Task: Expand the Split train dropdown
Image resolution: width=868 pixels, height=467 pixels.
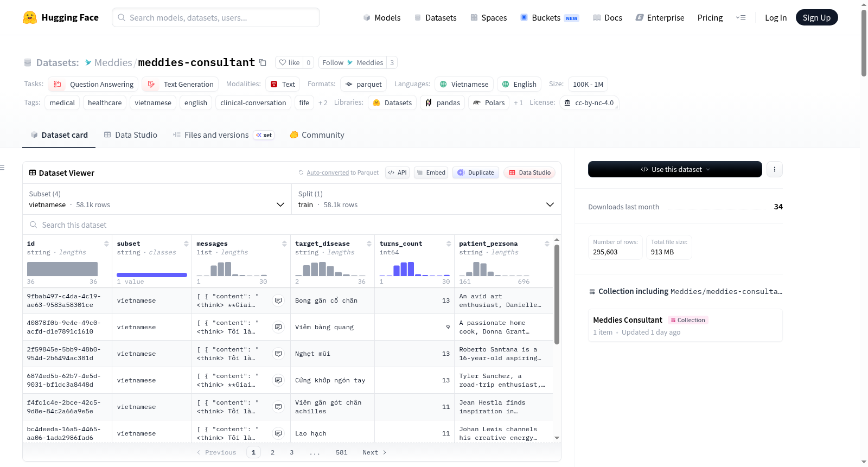Action: [426, 199]
